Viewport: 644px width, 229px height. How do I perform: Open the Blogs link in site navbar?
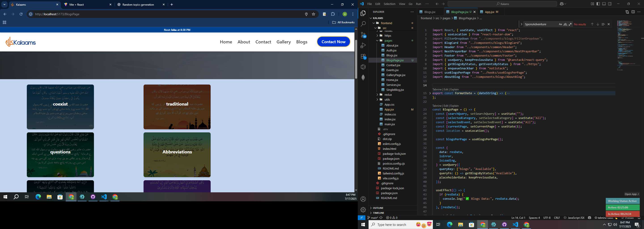(x=301, y=42)
